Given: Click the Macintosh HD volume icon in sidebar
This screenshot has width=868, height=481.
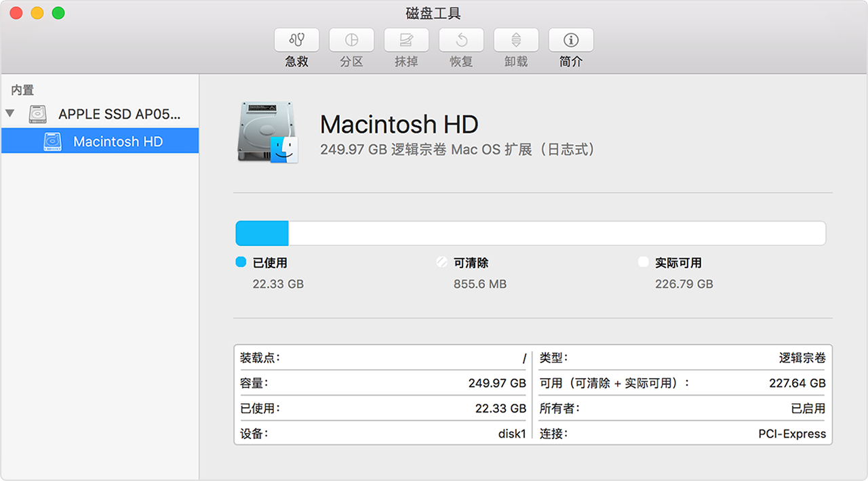Looking at the screenshot, I should click(x=53, y=142).
